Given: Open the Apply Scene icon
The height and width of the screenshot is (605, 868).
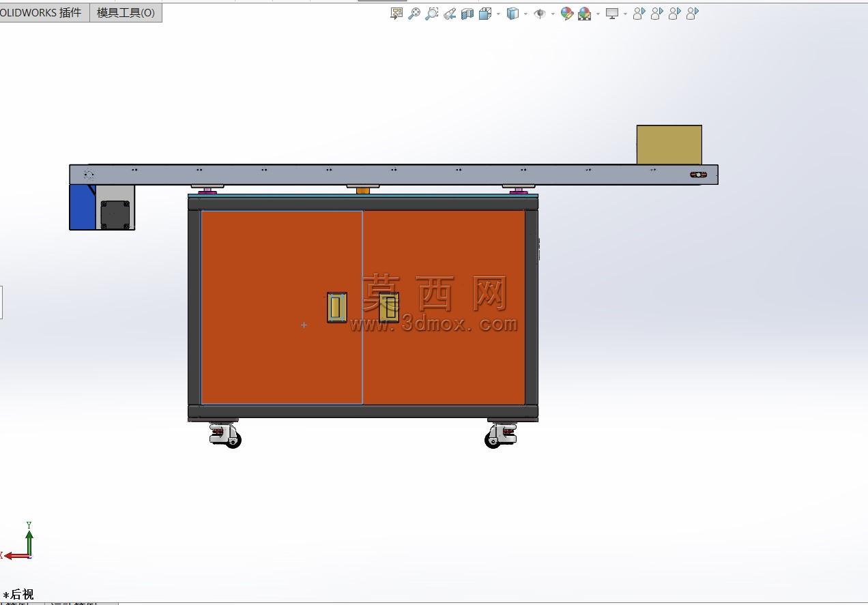Looking at the screenshot, I should tap(585, 14).
